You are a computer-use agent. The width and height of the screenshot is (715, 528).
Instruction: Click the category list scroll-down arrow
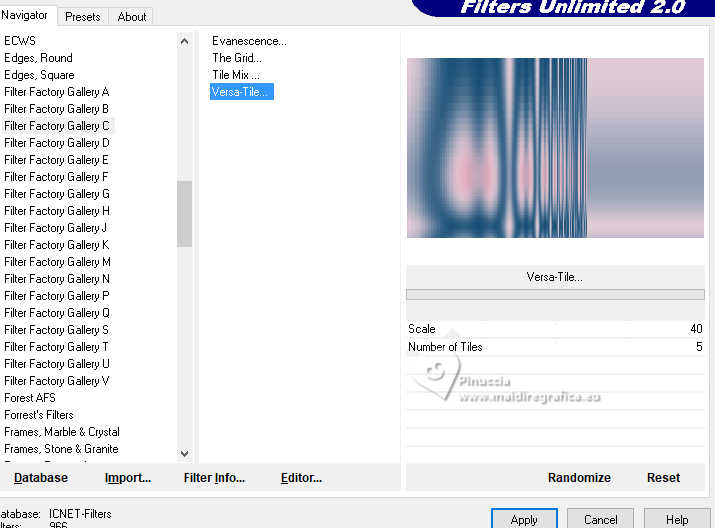point(184,454)
